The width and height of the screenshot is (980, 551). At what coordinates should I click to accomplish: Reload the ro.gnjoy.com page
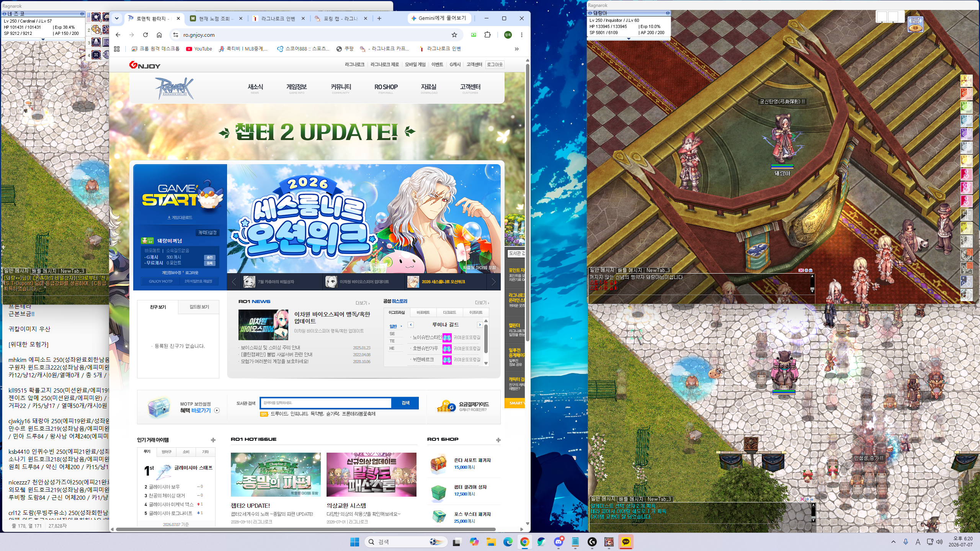pos(145,35)
